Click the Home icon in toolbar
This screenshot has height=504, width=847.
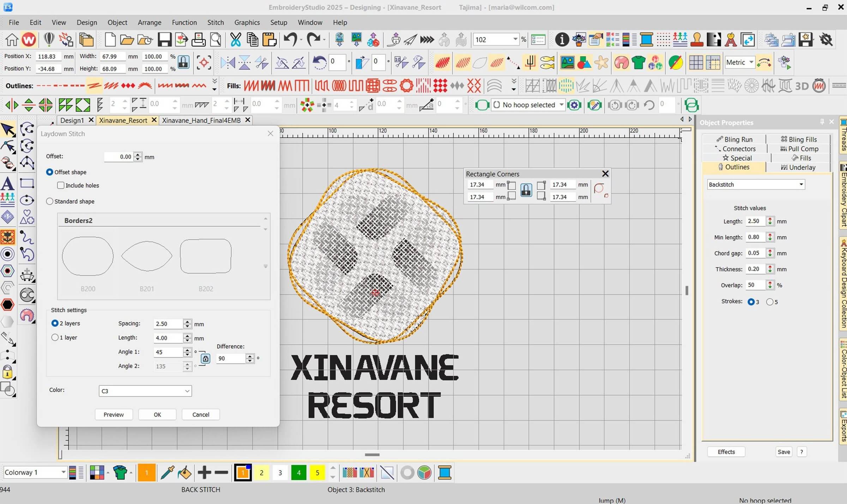pyautogui.click(x=11, y=40)
